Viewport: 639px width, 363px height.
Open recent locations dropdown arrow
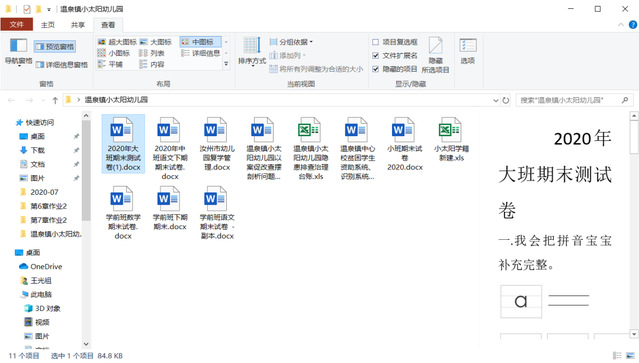click(43, 100)
